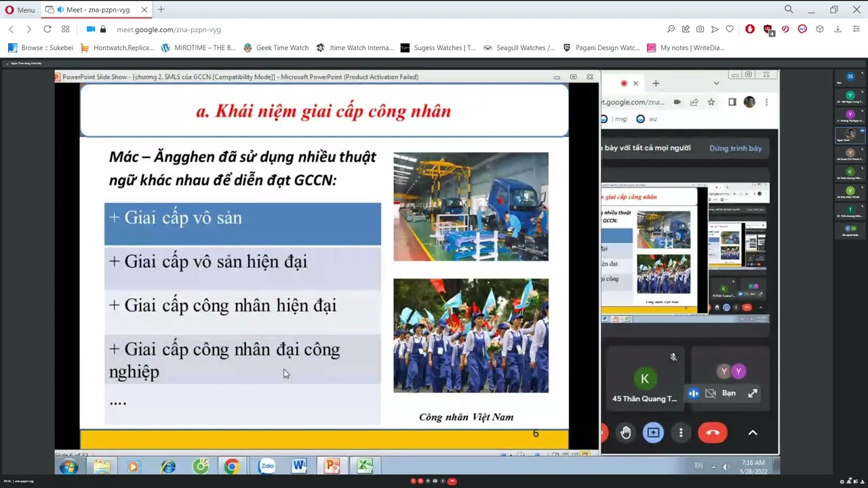
Task: Open the MIROTIME – THE B... bookmark
Action: click(199, 47)
